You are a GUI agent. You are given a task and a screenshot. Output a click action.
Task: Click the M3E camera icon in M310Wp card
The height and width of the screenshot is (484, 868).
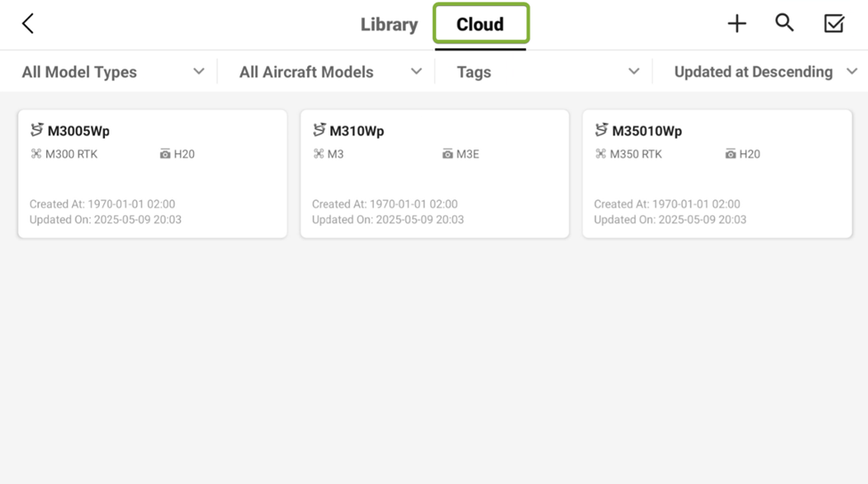tap(447, 154)
